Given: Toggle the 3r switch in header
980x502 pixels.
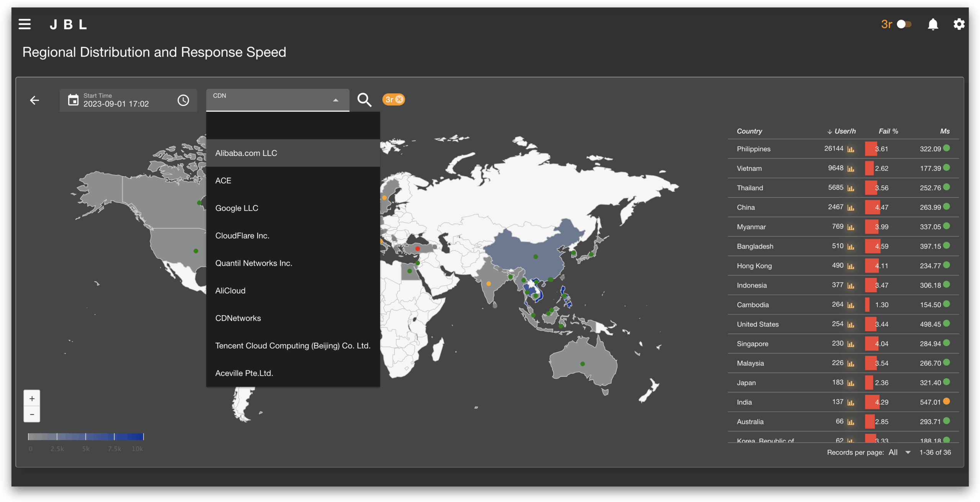Looking at the screenshot, I should coord(904,24).
